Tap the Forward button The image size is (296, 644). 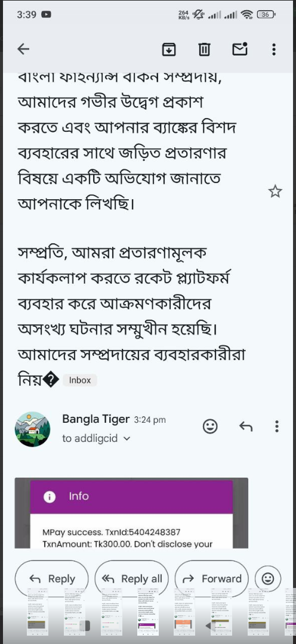[x=211, y=578]
